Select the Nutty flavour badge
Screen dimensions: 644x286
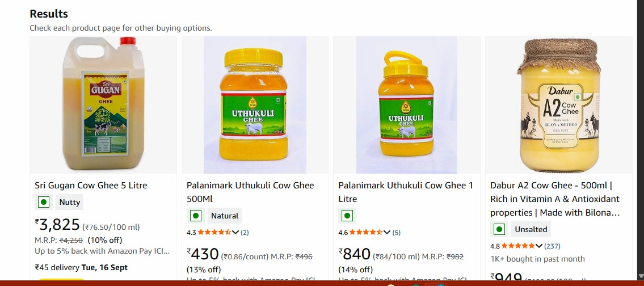click(70, 202)
